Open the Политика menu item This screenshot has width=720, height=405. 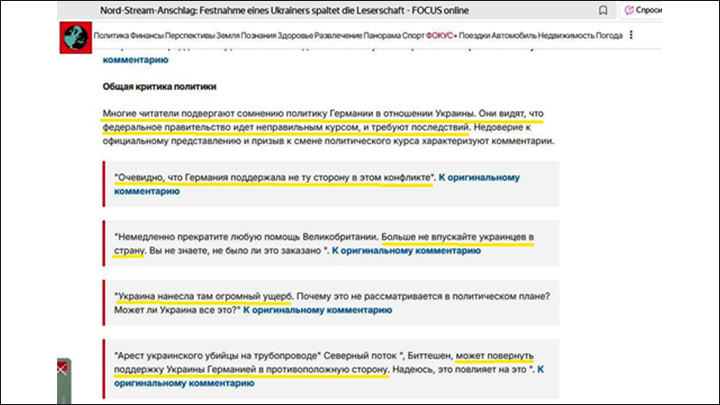[x=111, y=35]
